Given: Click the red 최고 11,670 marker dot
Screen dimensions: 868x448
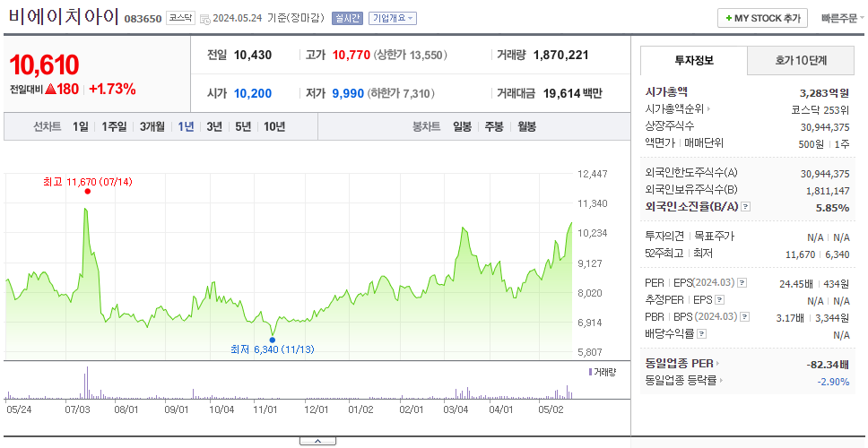Looking at the screenshot, I should [87, 192].
